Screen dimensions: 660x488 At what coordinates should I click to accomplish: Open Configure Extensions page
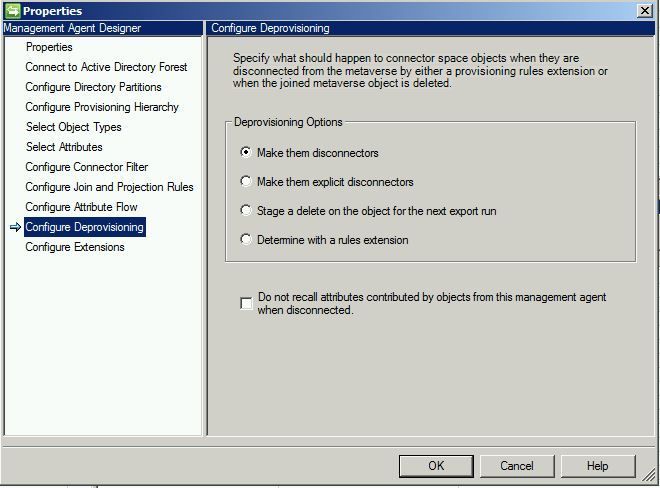pyautogui.click(x=75, y=247)
